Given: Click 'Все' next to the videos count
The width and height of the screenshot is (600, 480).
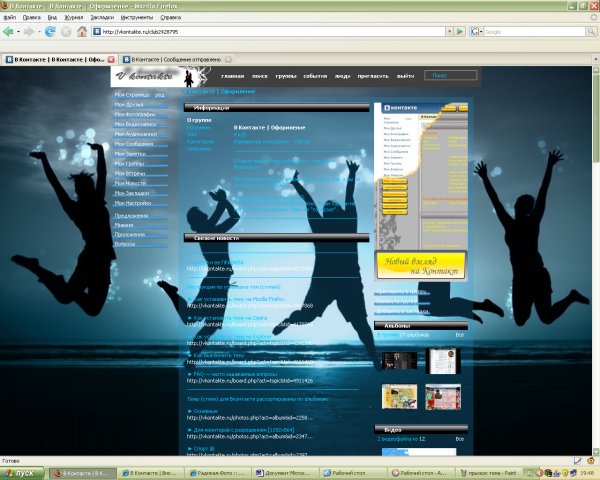Looking at the screenshot, I should [460, 439].
